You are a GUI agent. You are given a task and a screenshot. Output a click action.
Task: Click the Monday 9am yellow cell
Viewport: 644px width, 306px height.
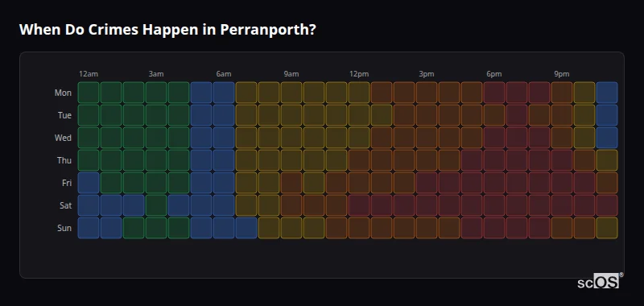click(x=291, y=93)
